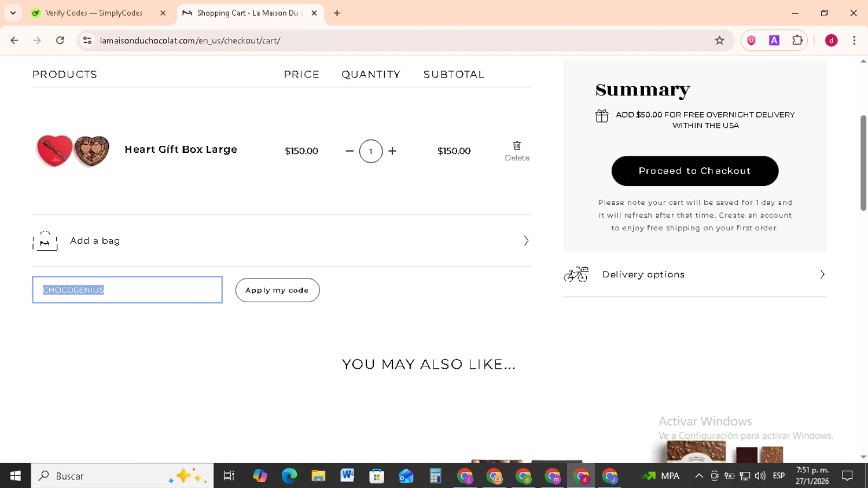Viewport: 868px width, 488px height.
Task: Launch Copilot from the taskbar
Action: (x=260, y=476)
